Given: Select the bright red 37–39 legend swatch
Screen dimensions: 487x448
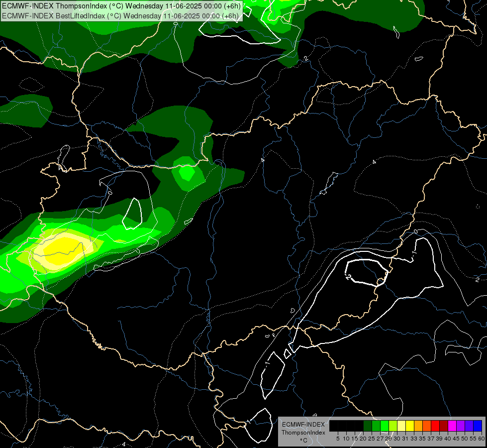Looking at the screenshot, I should click(435, 426).
